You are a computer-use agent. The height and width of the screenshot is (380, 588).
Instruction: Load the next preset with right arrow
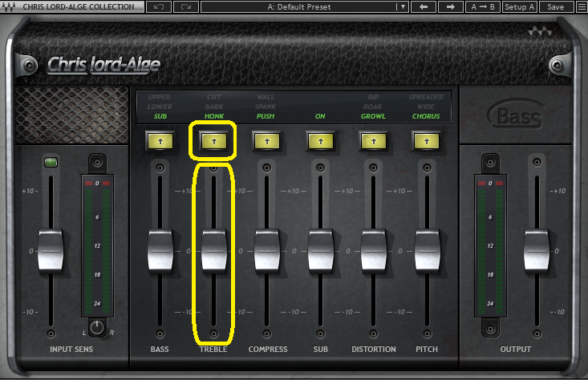click(x=450, y=7)
